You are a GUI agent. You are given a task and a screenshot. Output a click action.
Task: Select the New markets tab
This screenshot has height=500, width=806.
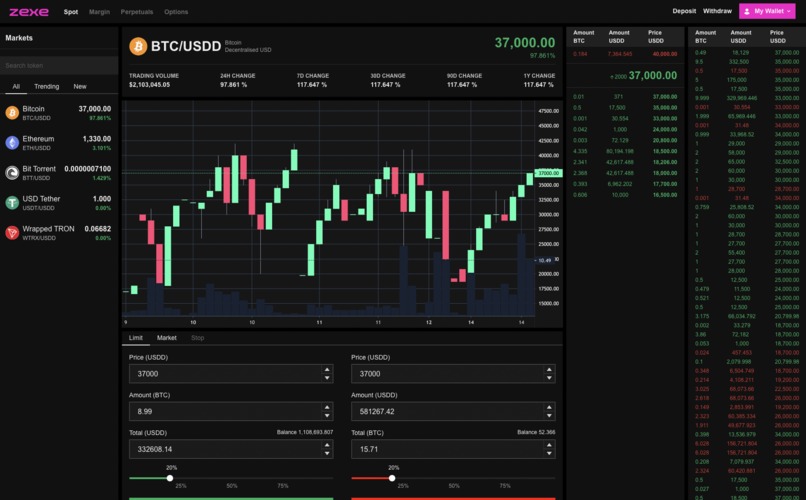(80, 86)
